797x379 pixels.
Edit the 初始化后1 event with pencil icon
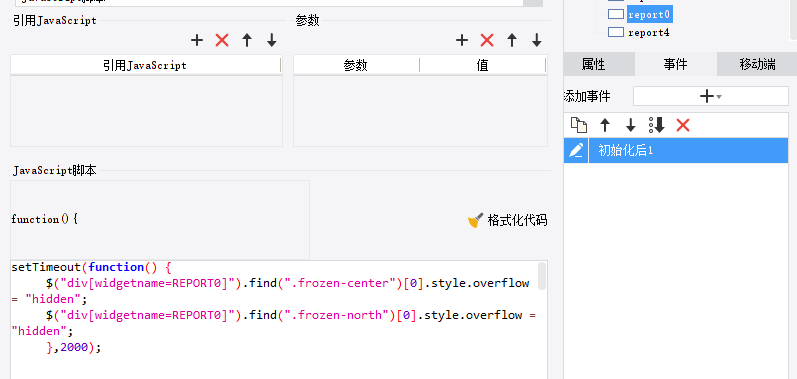(x=576, y=150)
